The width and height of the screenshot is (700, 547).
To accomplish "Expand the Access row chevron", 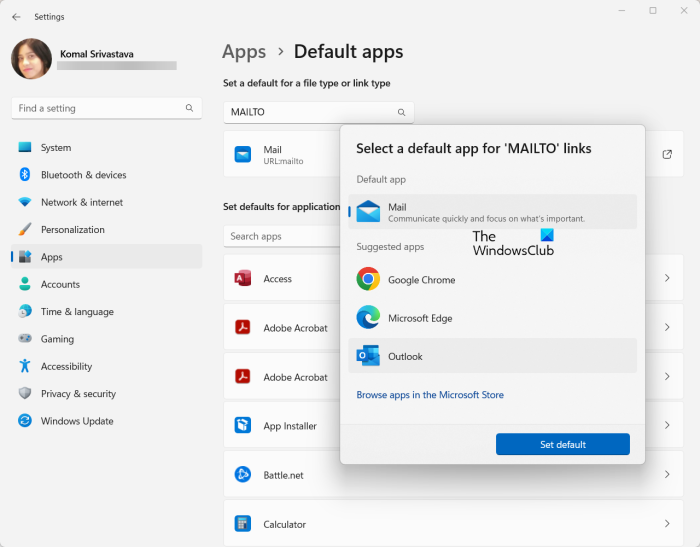I will pyautogui.click(x=667, y=279).
